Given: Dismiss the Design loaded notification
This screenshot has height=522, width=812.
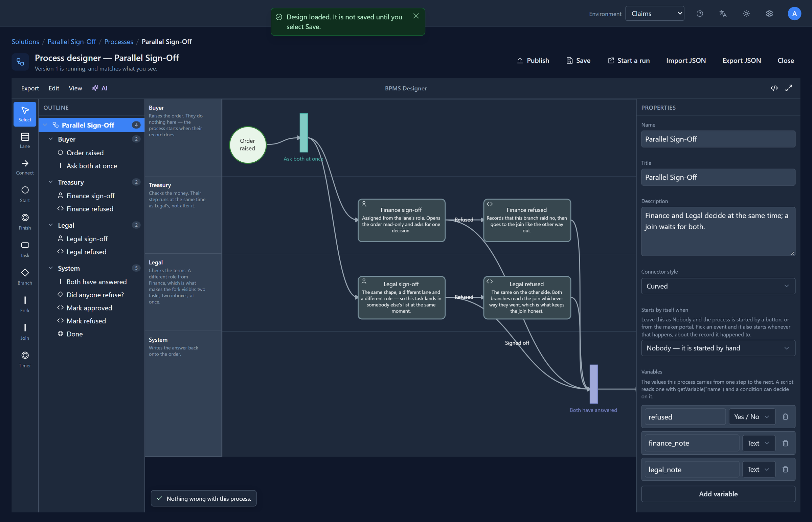Looking at the screenshot, I should pyautogui.click(x=416, y=16).
